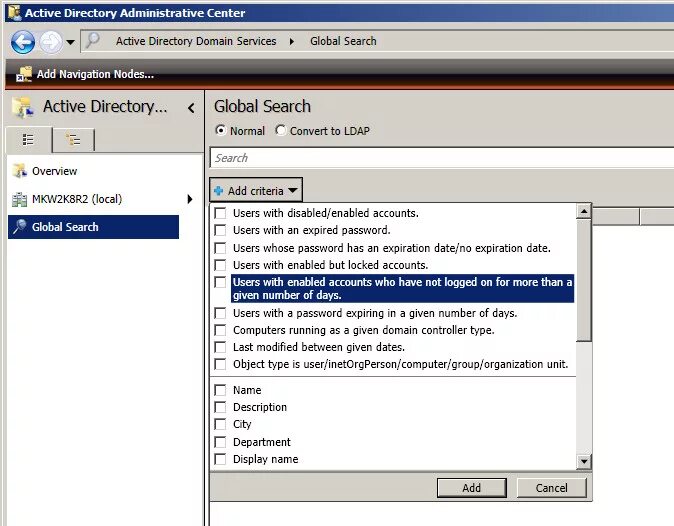
Task: Click the Administrative Center title bar icon
Action: (14, 12)
